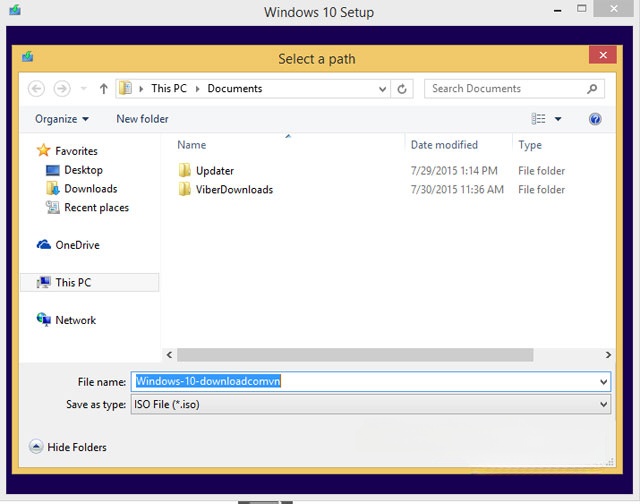This screenshot has height=504, width=640.
Task: Click the ViberDownloads folder icon
Action: tap(184, 189)
